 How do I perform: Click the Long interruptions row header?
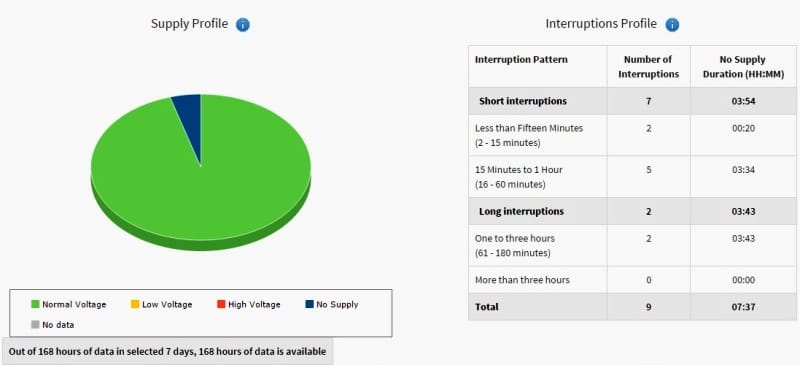521,211
